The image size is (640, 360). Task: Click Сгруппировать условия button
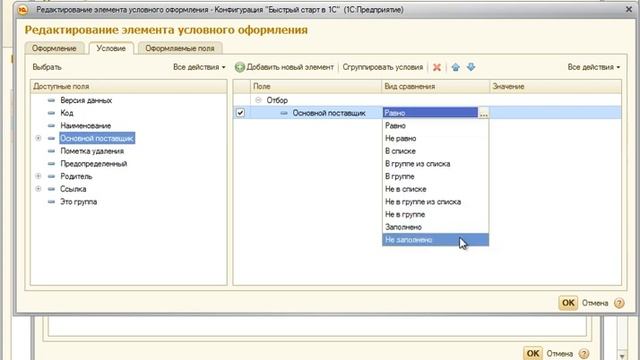coord(382,67)
